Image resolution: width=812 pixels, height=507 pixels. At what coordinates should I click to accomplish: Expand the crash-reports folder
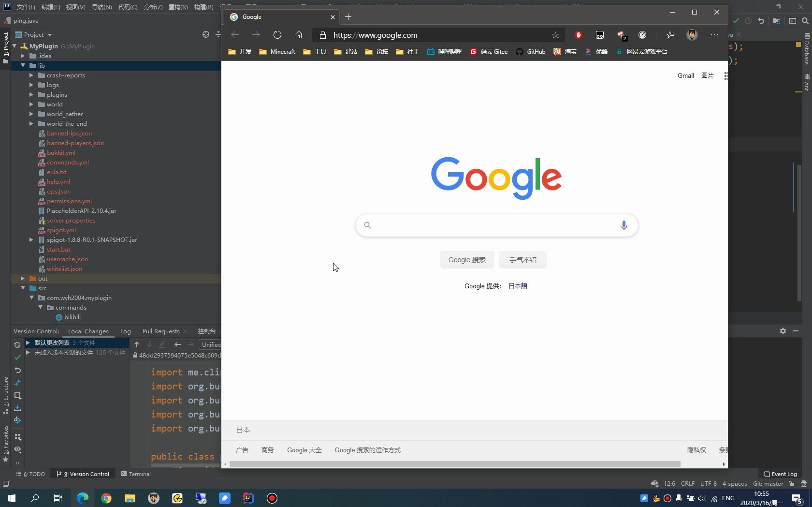pos(31,75)
